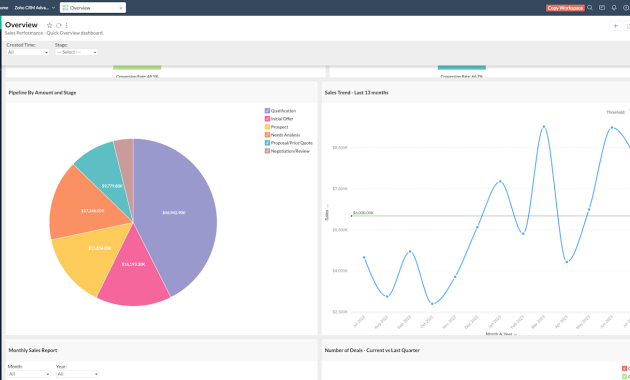Open notifications bell

click(x=614, y=8)
